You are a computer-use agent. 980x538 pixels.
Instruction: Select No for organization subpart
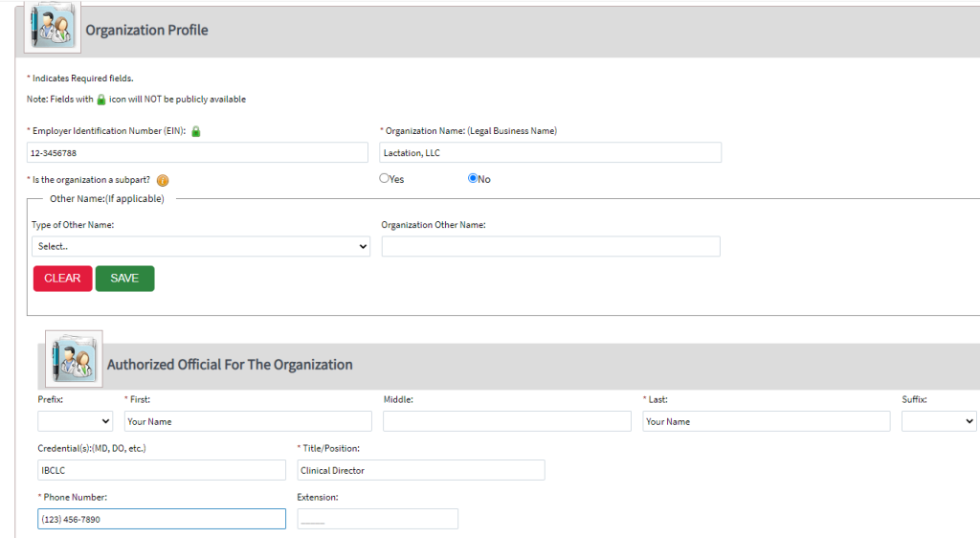473,178
